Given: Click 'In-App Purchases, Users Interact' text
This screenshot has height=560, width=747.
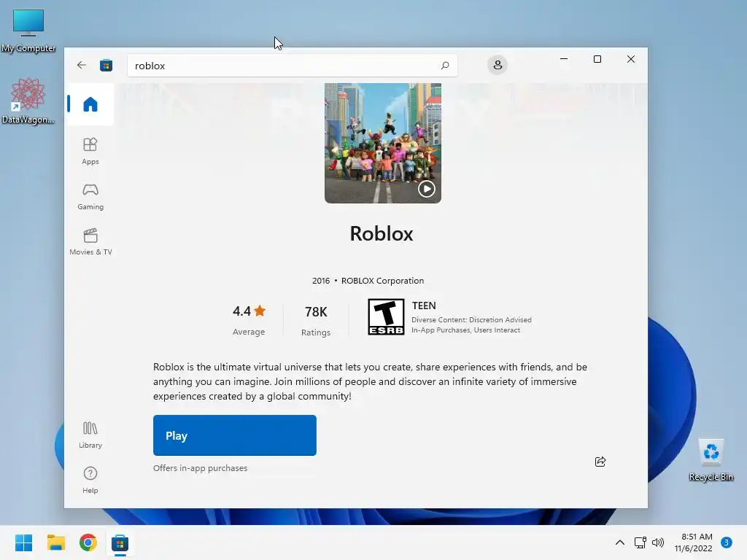Looking at the screenshot, I should [x=465, y=330].
